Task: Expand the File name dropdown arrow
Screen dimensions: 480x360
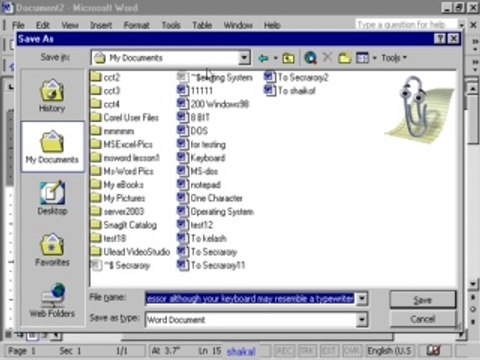Action: pos(362,298)
